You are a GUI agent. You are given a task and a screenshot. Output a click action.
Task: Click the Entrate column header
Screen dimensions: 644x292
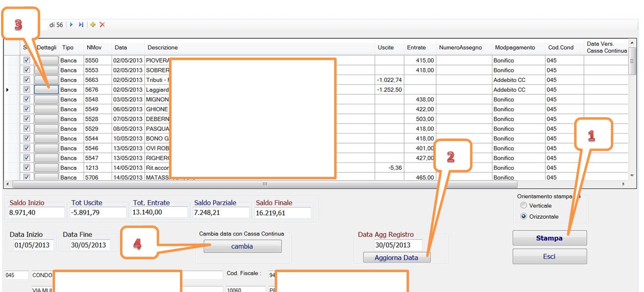416,48
